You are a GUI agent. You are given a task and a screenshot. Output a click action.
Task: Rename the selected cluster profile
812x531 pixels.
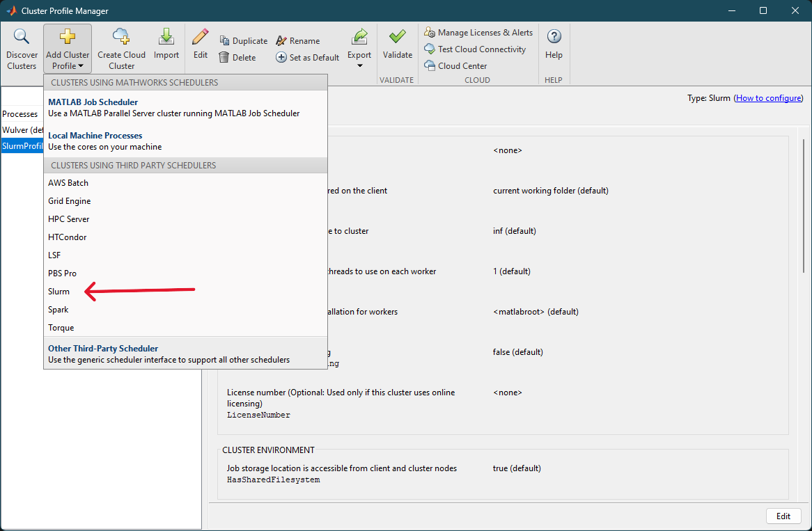298,41
